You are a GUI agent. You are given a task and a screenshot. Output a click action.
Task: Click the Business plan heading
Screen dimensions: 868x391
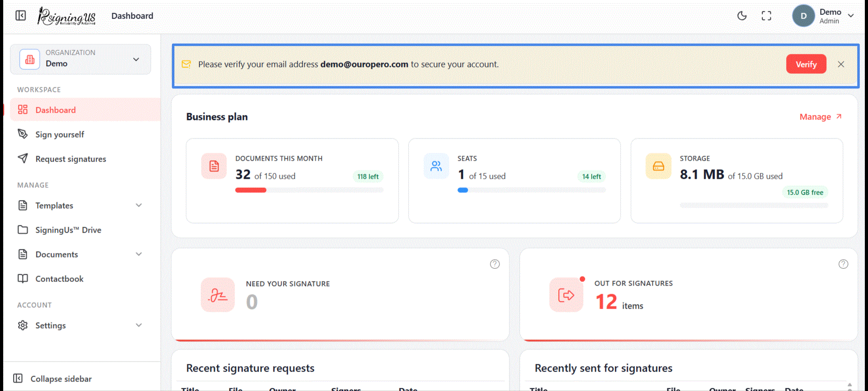click(x=217, y=117)
